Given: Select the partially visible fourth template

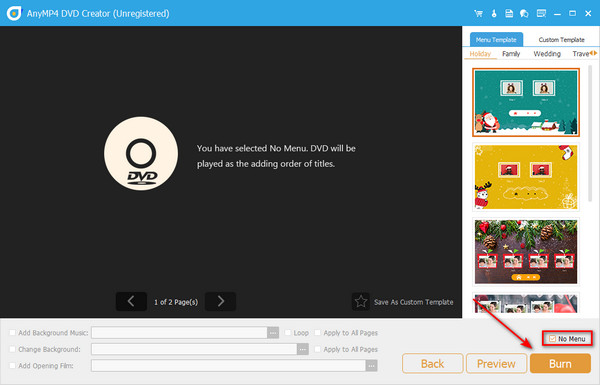Looking at the screenshot, I should 526,303.
